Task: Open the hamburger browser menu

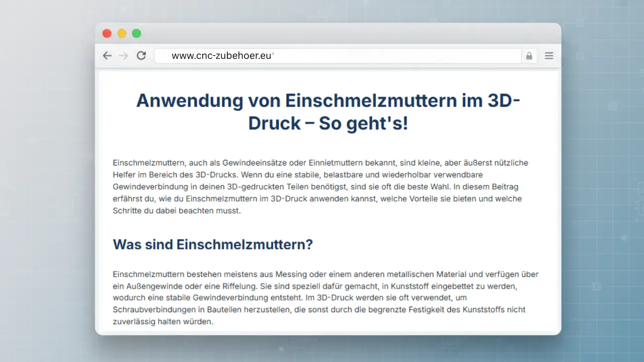Action: [x=549, y=56]
